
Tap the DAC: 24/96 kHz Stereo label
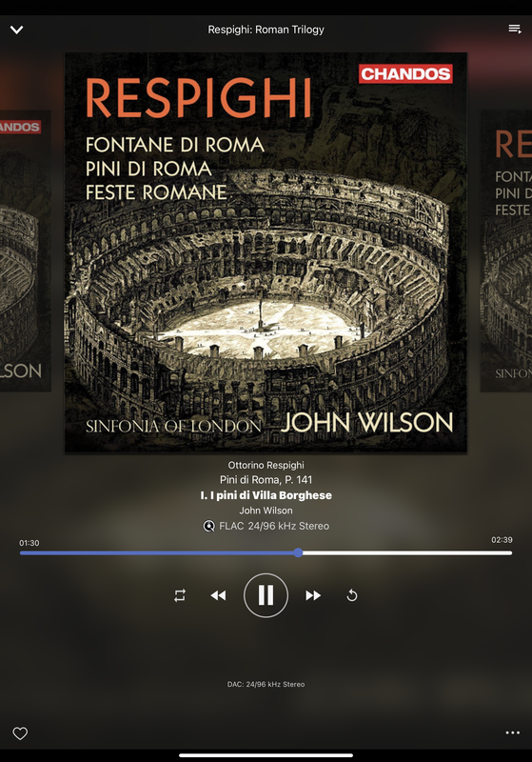click(266, 684)
